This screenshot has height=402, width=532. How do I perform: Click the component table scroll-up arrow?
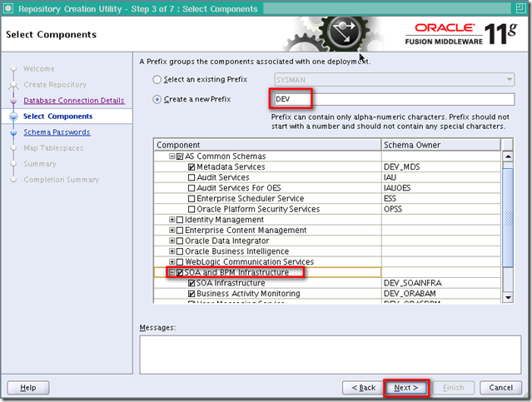[508, 156]
